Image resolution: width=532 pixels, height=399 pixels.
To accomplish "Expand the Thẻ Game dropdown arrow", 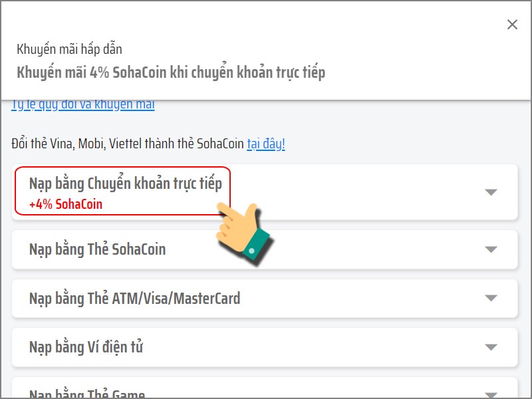I will click(491, 394).
